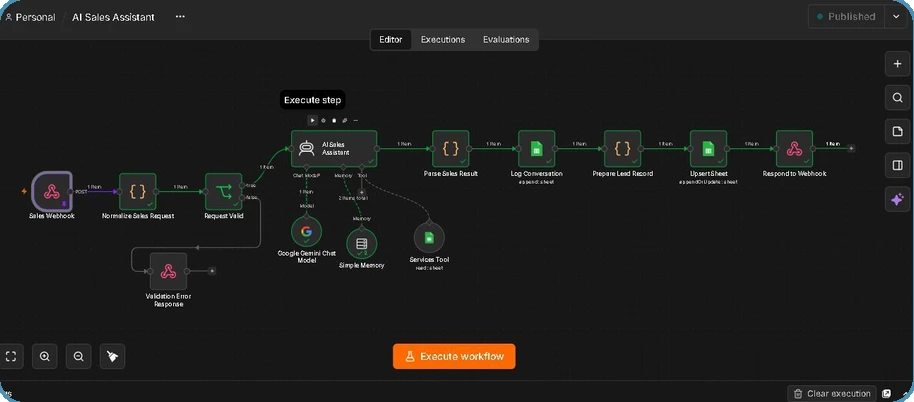Open the Google Gemini Chat Model node
Image resolution: width=914 pixels, height=402 pixels.
pyautogui.click(x=307, y=231)
